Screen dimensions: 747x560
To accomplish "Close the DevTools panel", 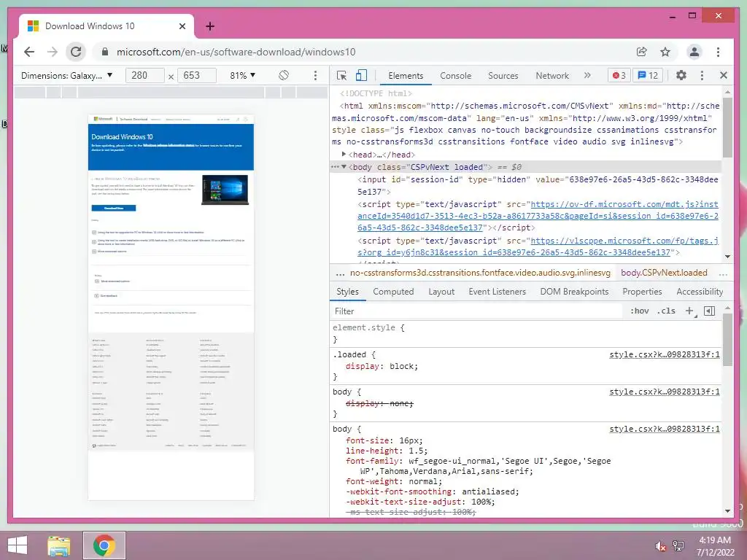I will point(724,75).
